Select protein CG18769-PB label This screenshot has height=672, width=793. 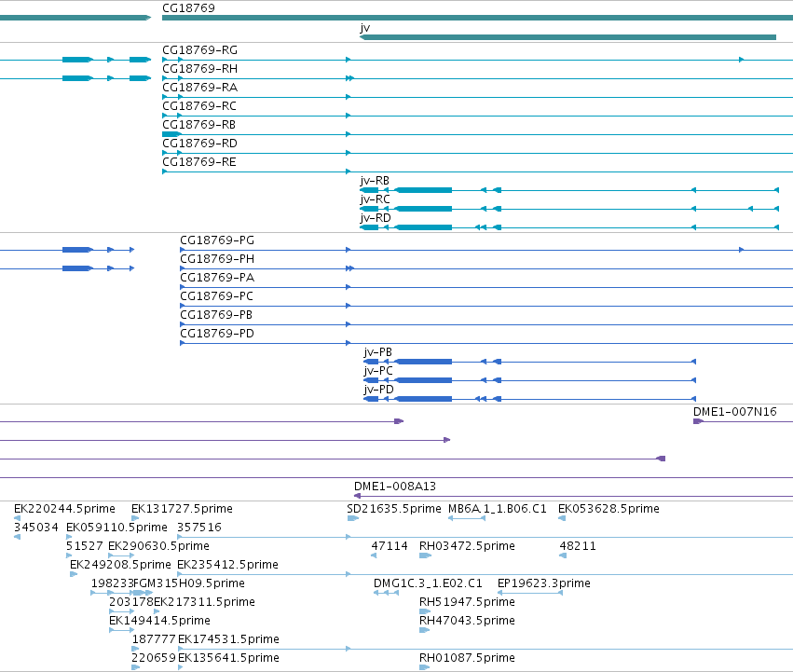(216, 315)
